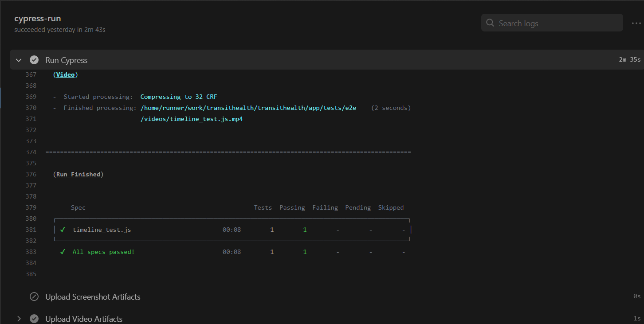The image size is (644, 324).
Task: Click the cypress-run job title
Action: point(38,19)
